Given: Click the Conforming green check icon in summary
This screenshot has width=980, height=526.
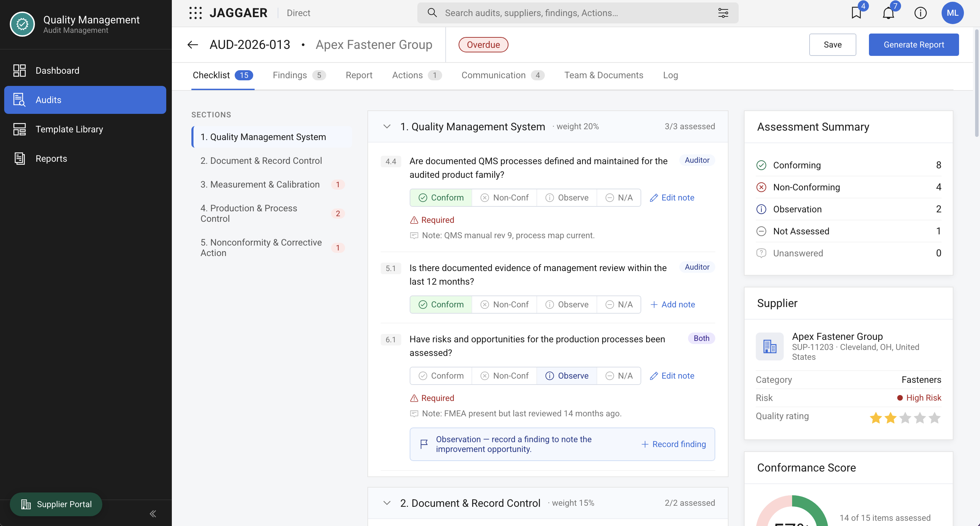Looking at the screenshot, I should click(x=761, y=165).
